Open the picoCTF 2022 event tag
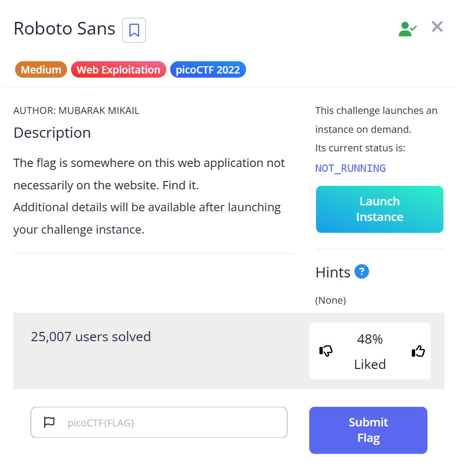 pos(208,70)
